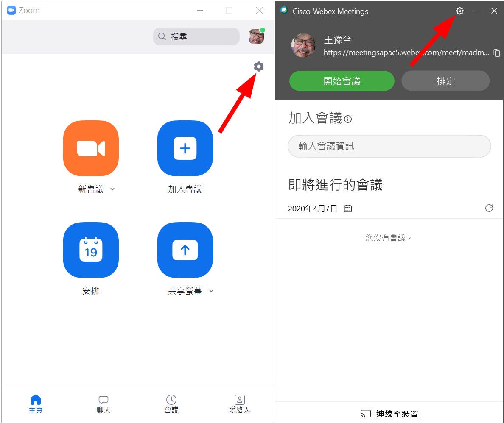This screenshot has width=504, height=423.
Task: Click the Zoom logo in title bar
Action: coord(11,10)
